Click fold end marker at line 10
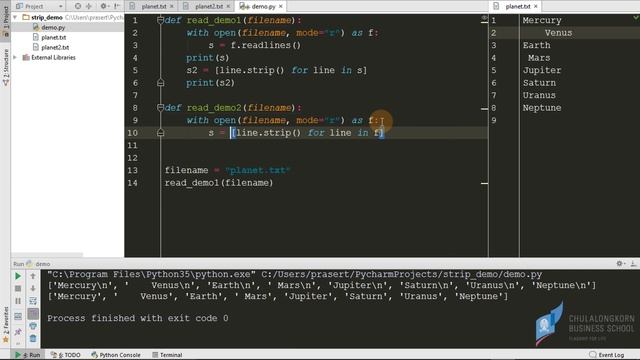 [160, 133]
